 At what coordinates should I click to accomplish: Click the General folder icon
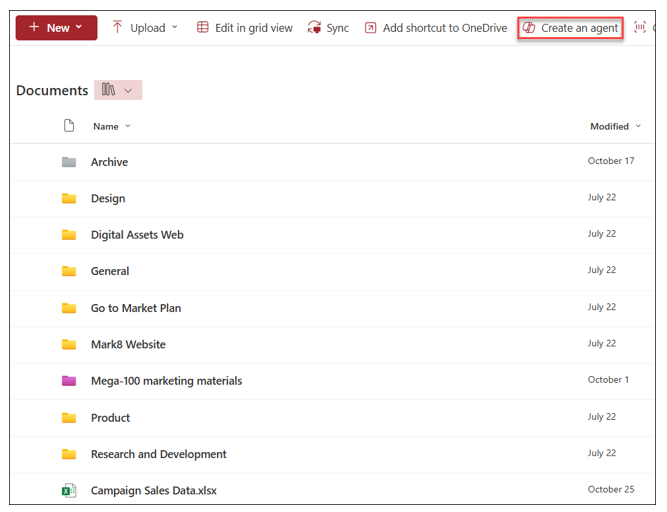(69, 271)
